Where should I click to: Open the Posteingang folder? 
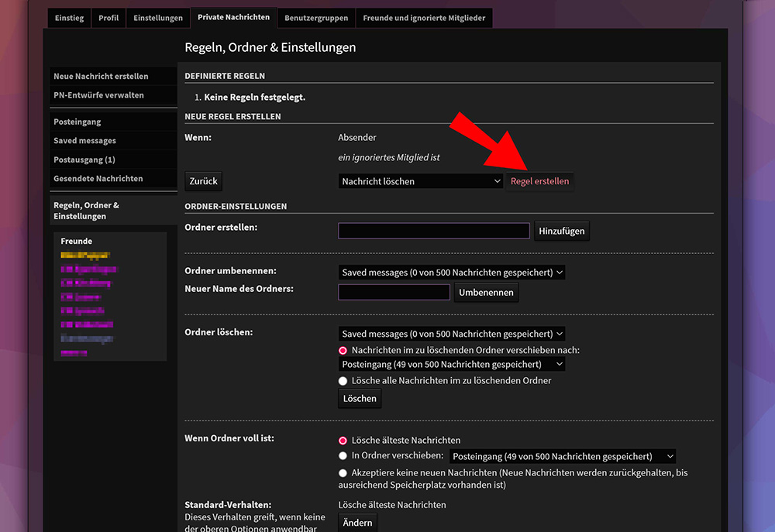(77, 122)
